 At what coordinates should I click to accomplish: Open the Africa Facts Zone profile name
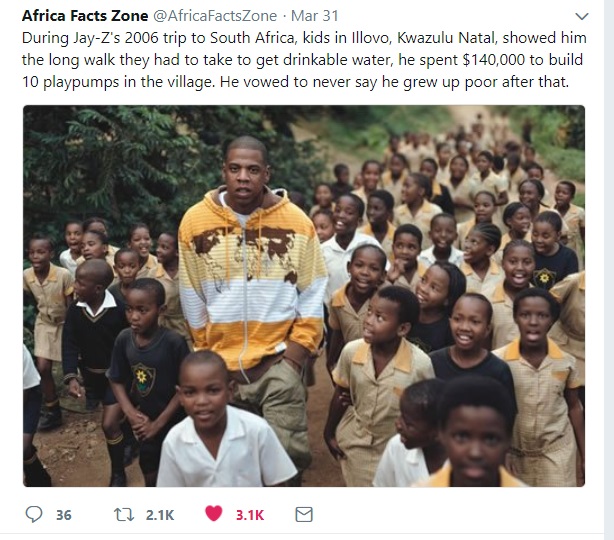tap(85, 16)
